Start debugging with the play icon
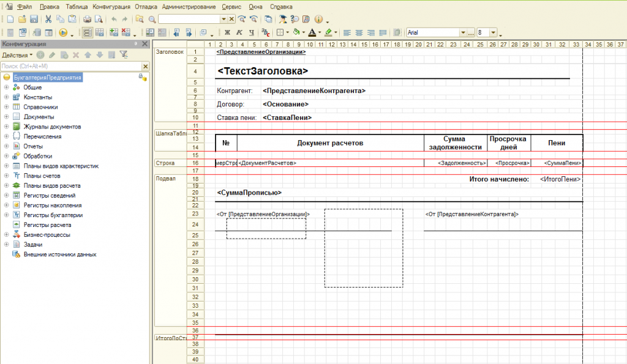This screenshot has width=627, height=364. [x=63, y=32]
